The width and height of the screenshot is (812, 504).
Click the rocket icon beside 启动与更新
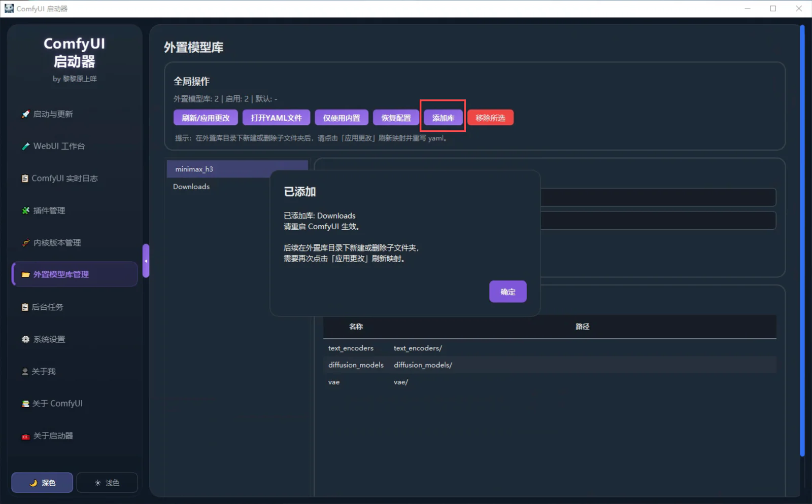[x=25, y=114]
